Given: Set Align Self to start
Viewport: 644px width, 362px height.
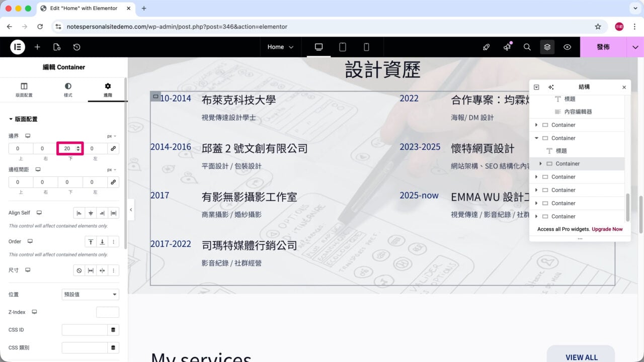Looking at the screenshot, I should [x=79, y=213].
